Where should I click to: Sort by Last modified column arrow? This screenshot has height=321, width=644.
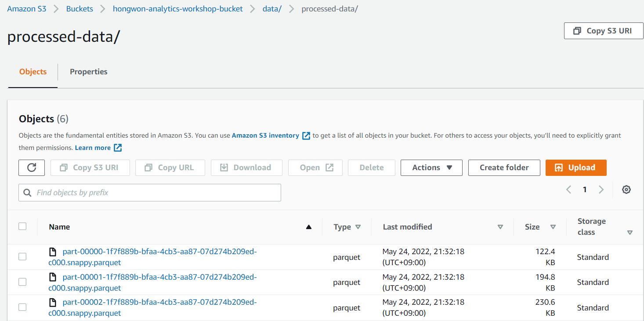(500, 227)
